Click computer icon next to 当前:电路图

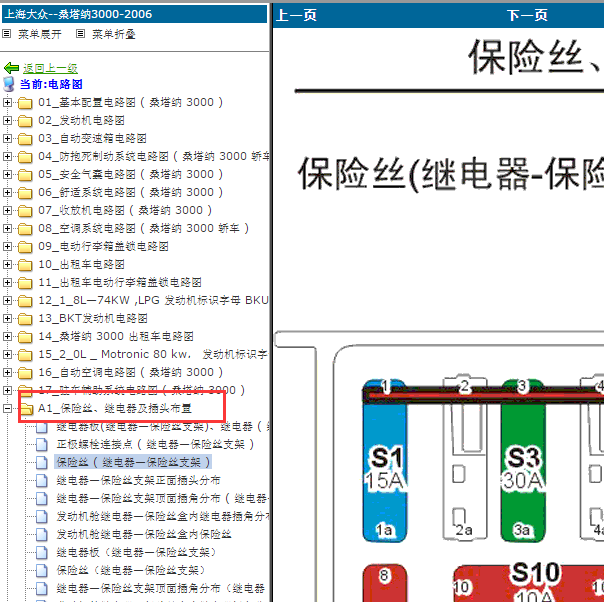click(x=8, y=84)
